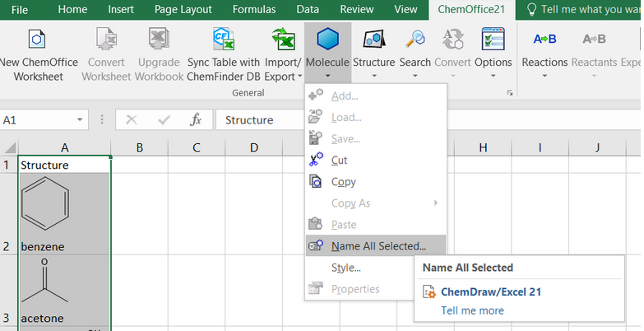Click the lightbulb Tell me icon
This screenshot has width=644, height=331.
[531, 9]
